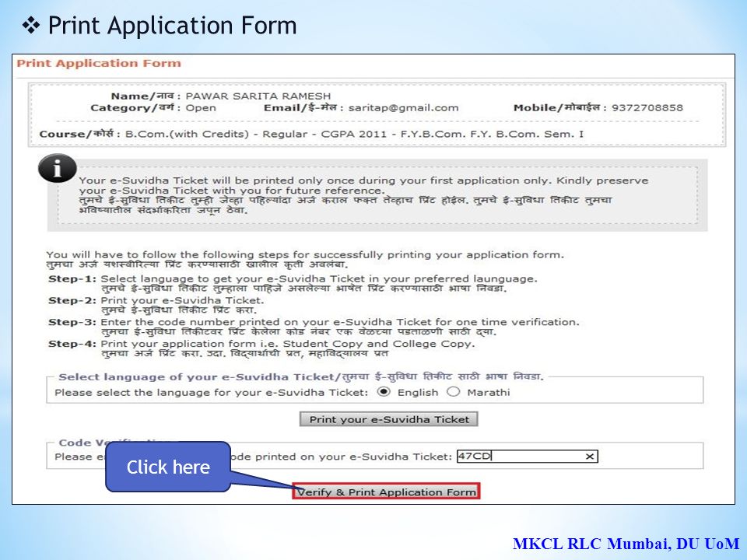Click the MKCL RLC Mumbai, DU UoM text

coord(626,544)
